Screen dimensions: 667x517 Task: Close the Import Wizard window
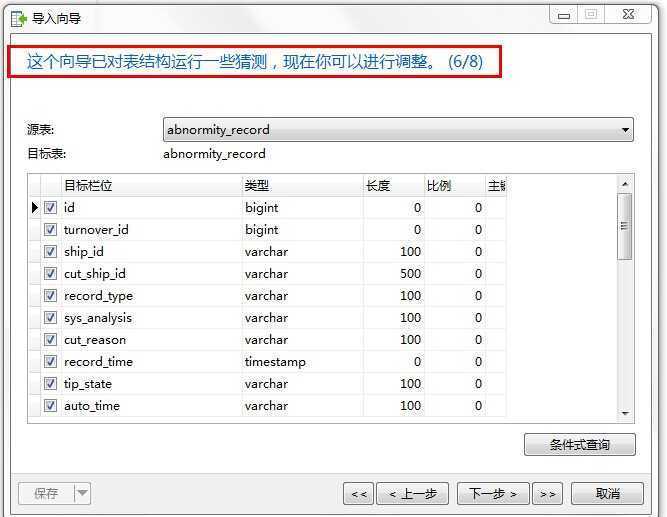tap(629, 14)
